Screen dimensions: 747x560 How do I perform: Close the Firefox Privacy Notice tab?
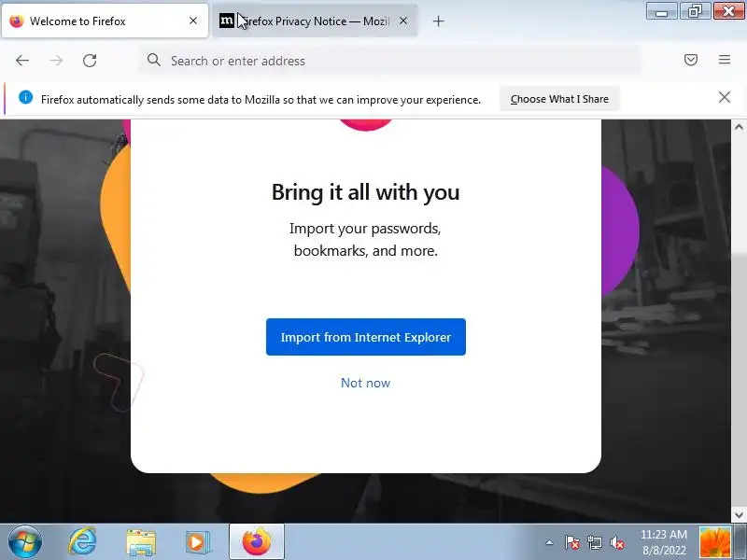(x=403, y=21)
